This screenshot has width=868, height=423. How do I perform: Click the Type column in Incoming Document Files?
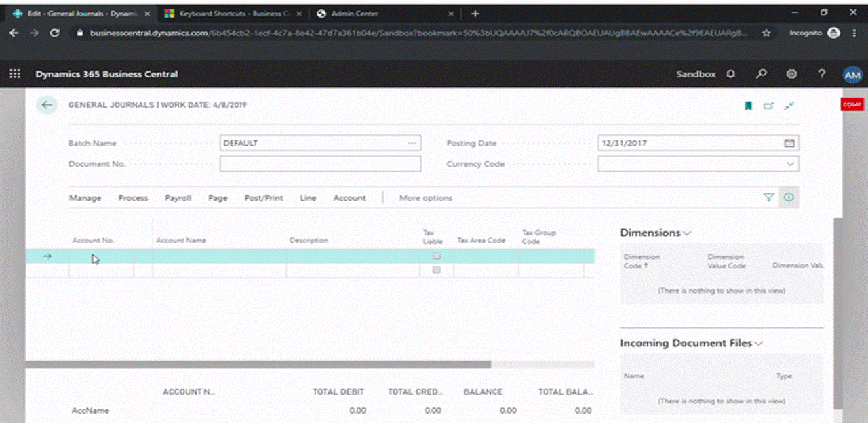pyautogui.click(x=784, y=376)
